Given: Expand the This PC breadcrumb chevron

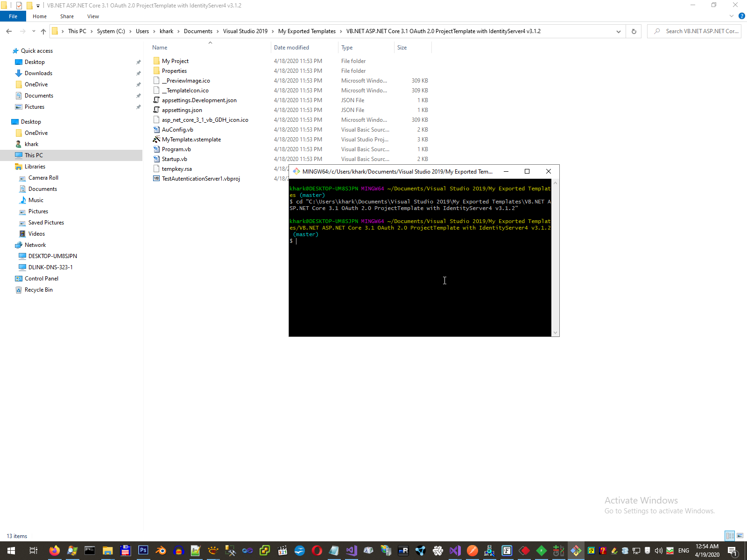Looking at the screenshot, I should coord(92,31).
